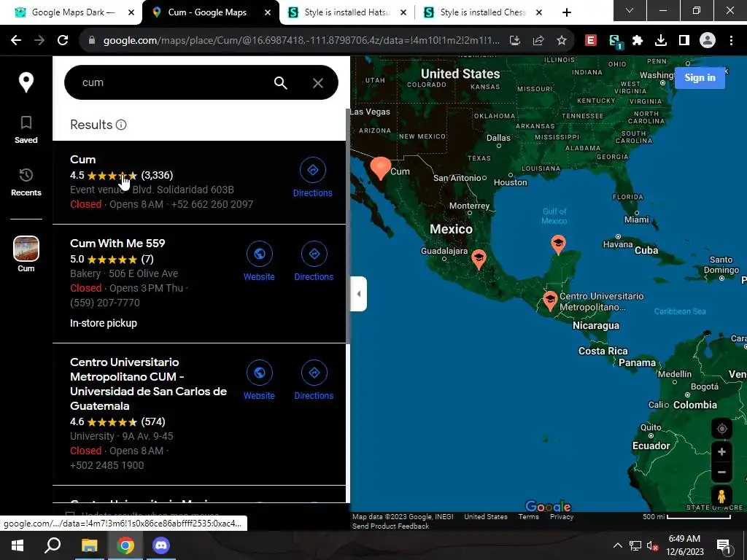
Task: Collapse the side panel with the arrow tab
Action: 358,294
